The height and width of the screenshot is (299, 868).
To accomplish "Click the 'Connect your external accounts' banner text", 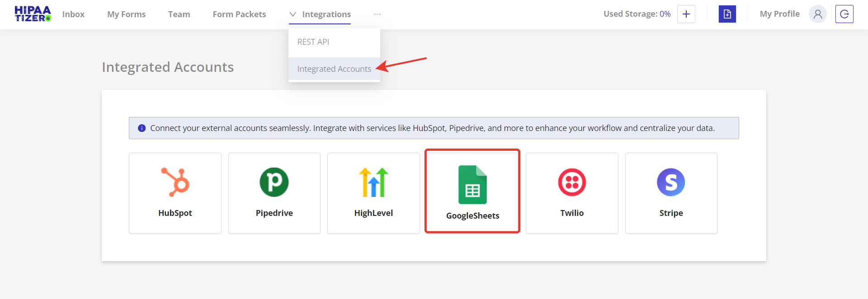I will (432, 128).
